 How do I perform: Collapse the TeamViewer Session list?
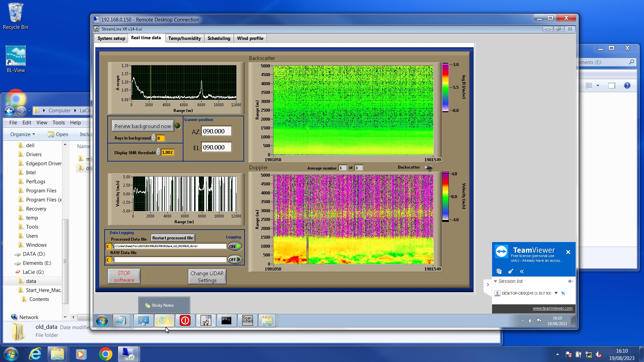[495, 281]
